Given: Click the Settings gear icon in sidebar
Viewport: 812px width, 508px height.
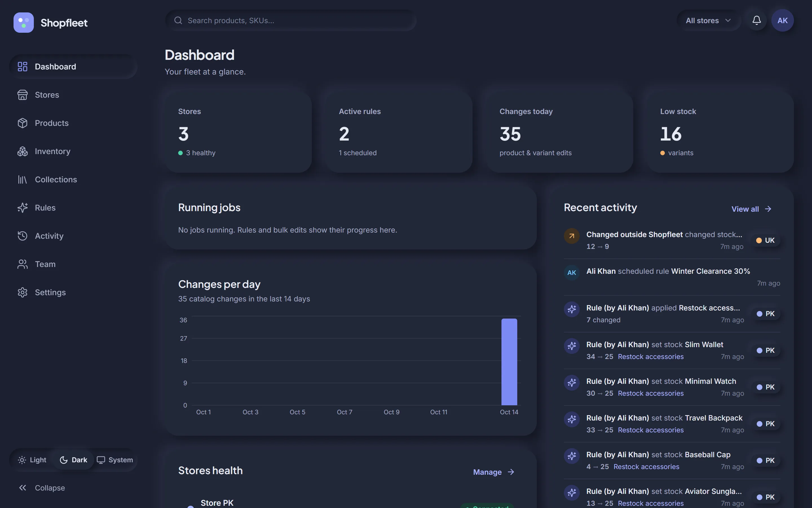Looking at the screenshot, I should 23,292.
